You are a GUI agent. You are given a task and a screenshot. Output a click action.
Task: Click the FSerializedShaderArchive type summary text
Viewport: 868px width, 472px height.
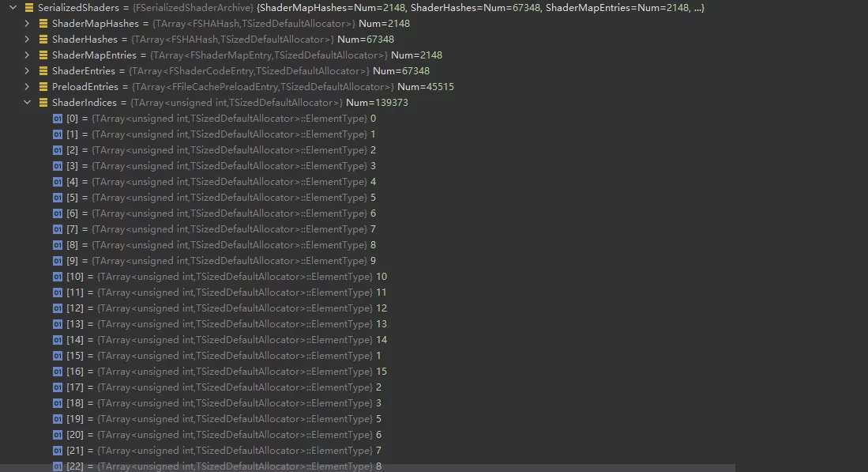coord(193,8)
